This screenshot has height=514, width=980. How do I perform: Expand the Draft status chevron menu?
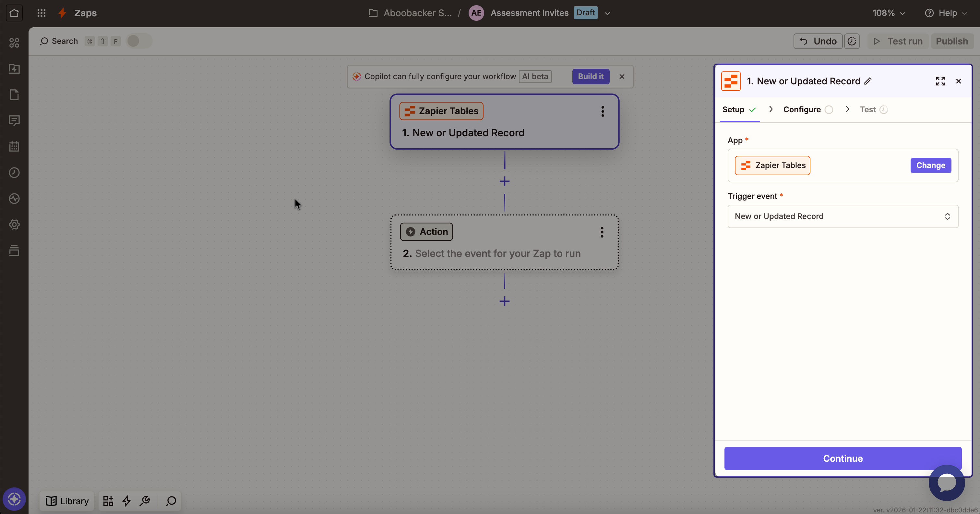(607, 13)
